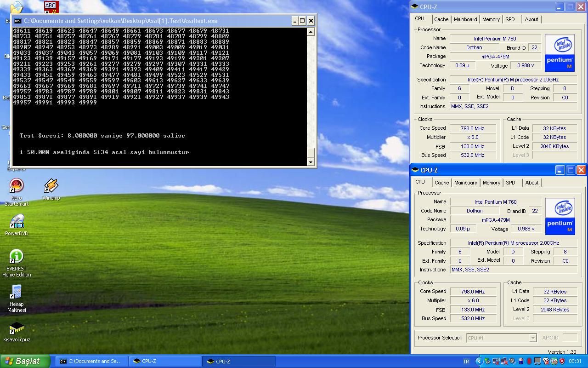Click Brand ID value '22' in lower CPU-Z
This screenshot has height=368, width=588.
click(535, 211)
